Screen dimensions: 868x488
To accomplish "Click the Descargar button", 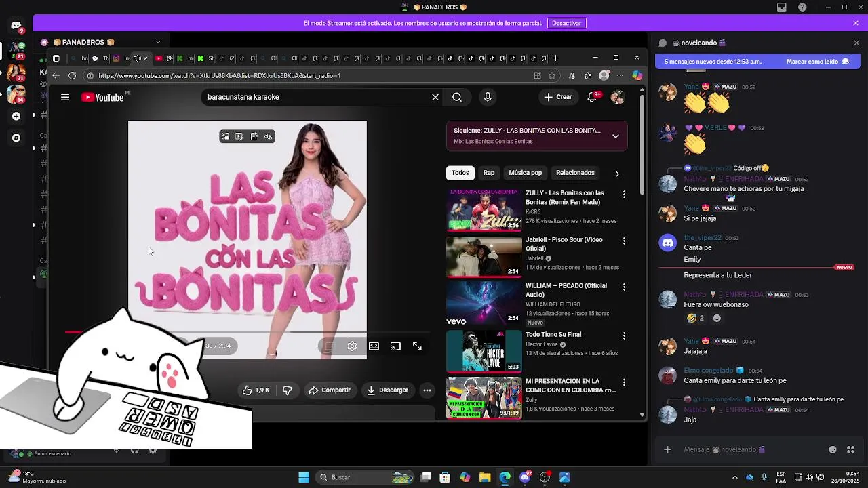I will pos(387,390).
